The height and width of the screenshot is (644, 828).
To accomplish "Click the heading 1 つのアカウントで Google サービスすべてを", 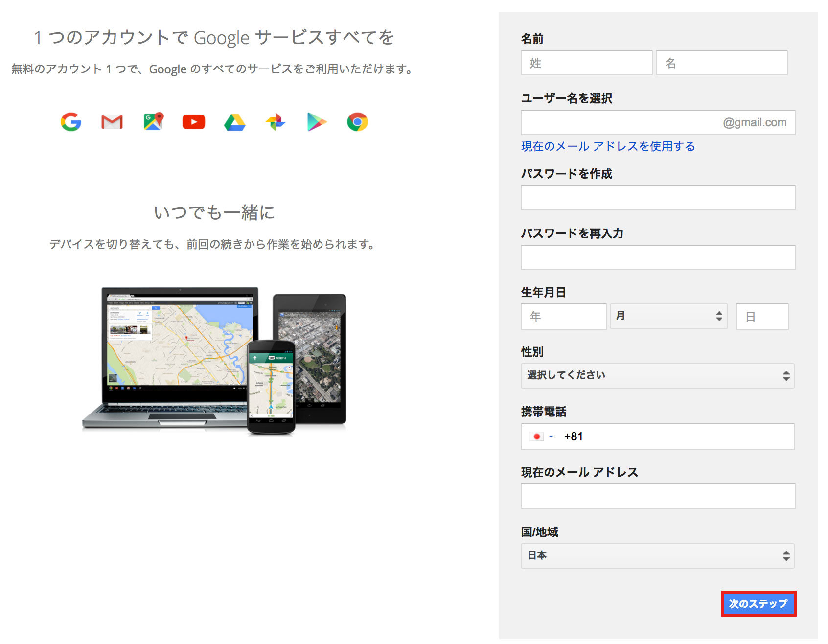I will 214,37.
